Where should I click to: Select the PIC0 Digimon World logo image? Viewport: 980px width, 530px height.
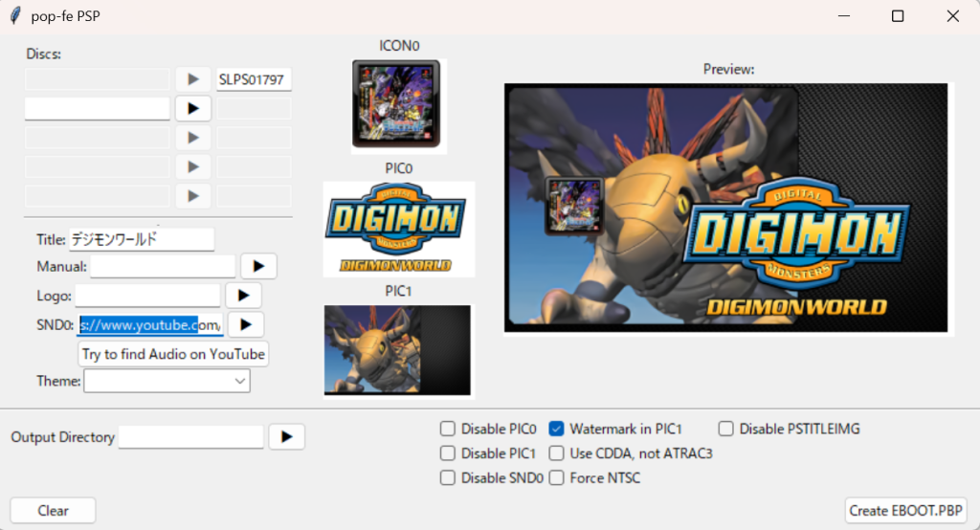click(x=398, y=229)
